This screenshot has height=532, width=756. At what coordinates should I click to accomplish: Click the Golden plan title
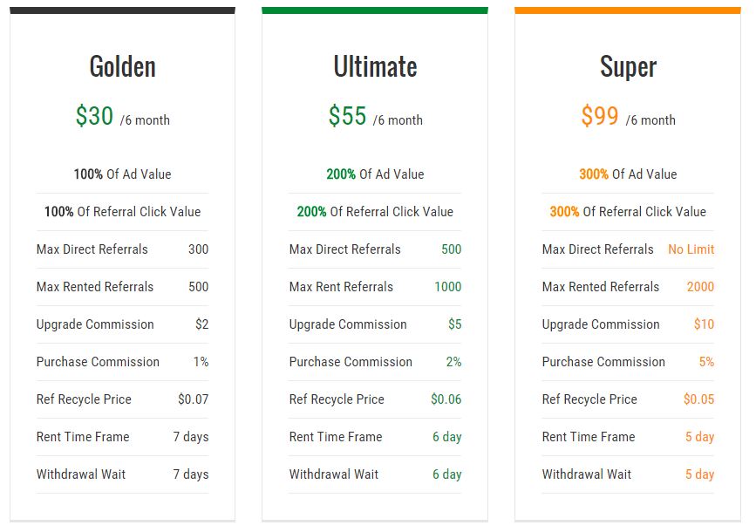[122, 66]
